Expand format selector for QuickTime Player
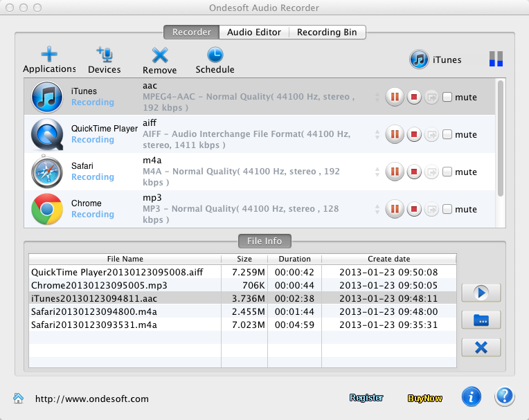This screenshot has width=529, height=420. [377, 134]
